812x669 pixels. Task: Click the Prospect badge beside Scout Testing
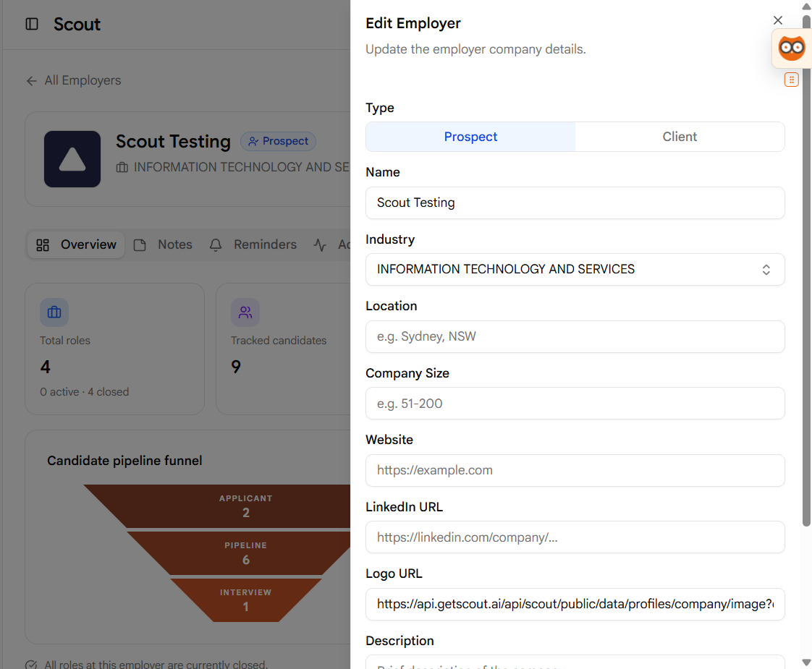[278, 141]
